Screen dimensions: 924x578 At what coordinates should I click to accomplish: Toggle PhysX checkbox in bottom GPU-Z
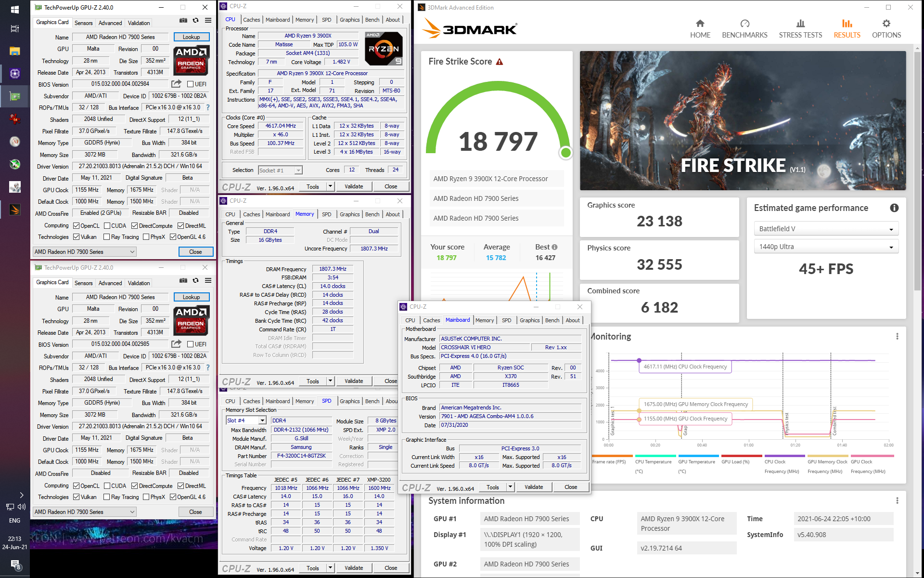(146, 497)
